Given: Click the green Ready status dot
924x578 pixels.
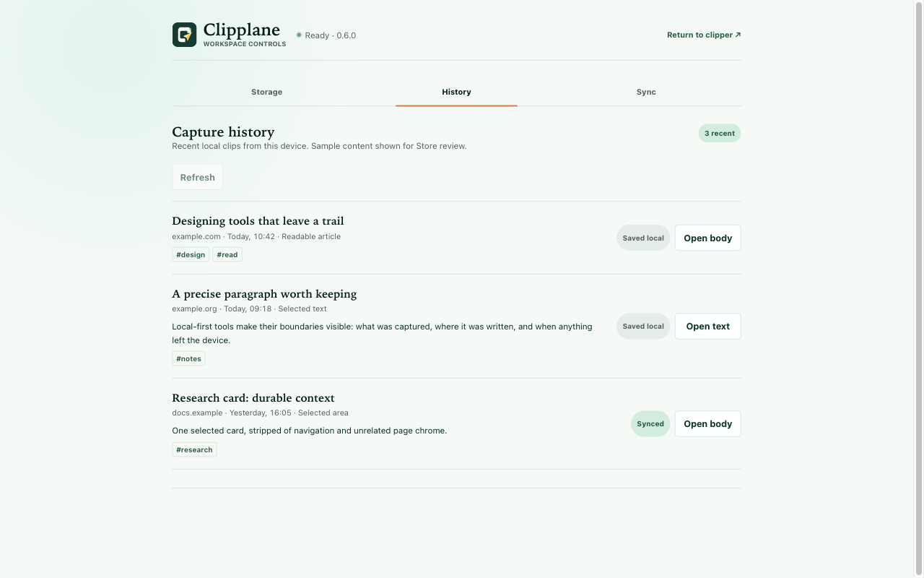Looking at the screenshot, I should pyautogui.click(x=299, y=35).
